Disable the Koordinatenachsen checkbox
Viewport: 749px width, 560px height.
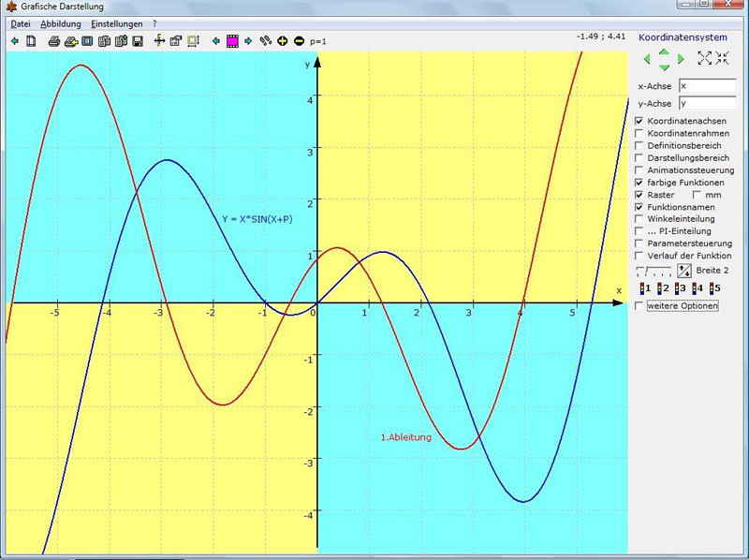(x=639, y=121)
